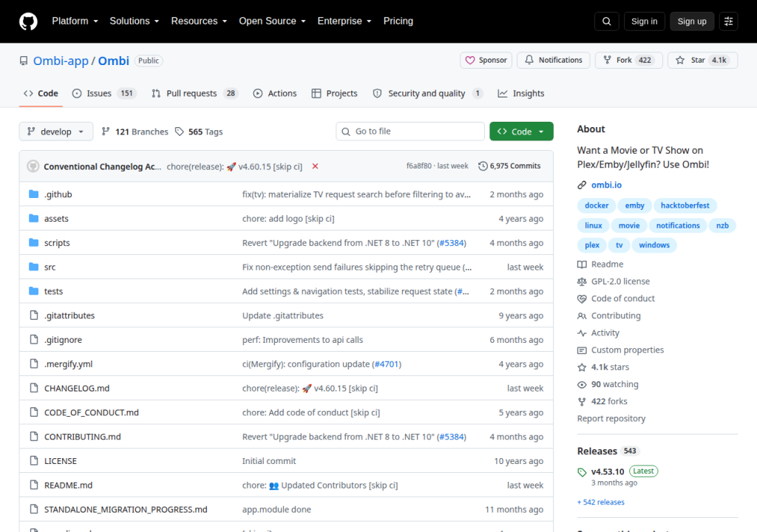757x532 pixels.
Task: Open the CHANGELOG.md file
Action: point(77,388)
